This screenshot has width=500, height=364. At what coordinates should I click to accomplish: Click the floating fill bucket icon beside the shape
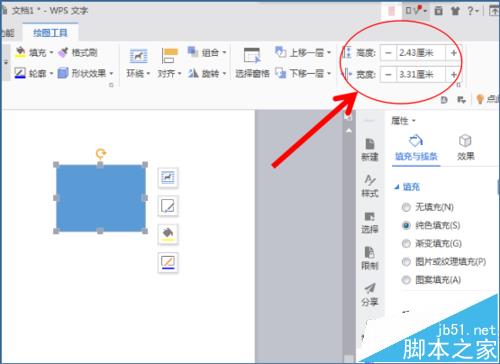(x=168, y=234)
